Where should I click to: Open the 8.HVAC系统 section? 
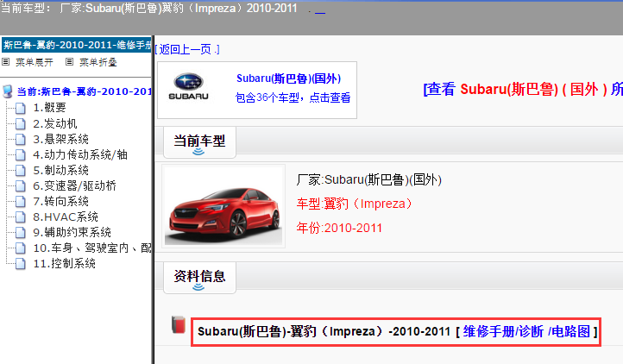[66, 217]
